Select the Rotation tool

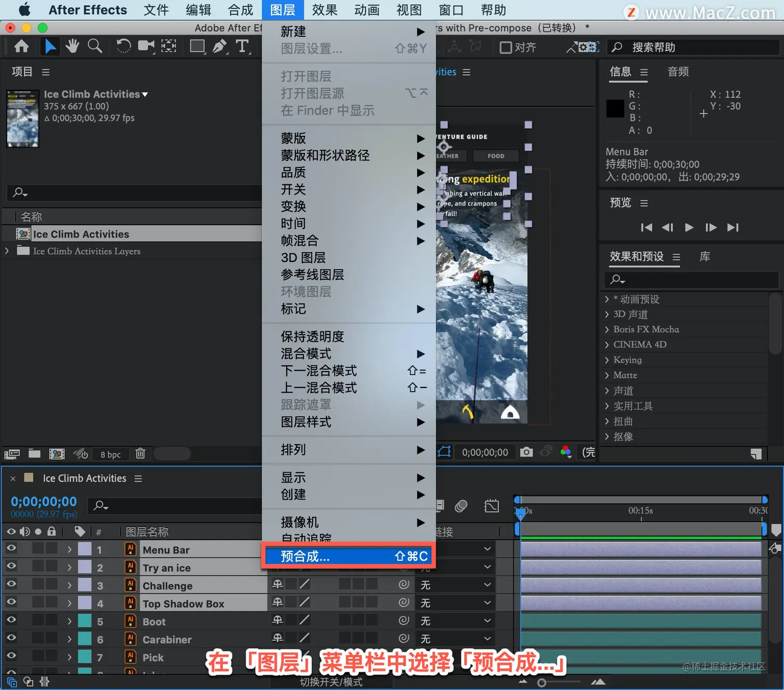coord(123,47)
